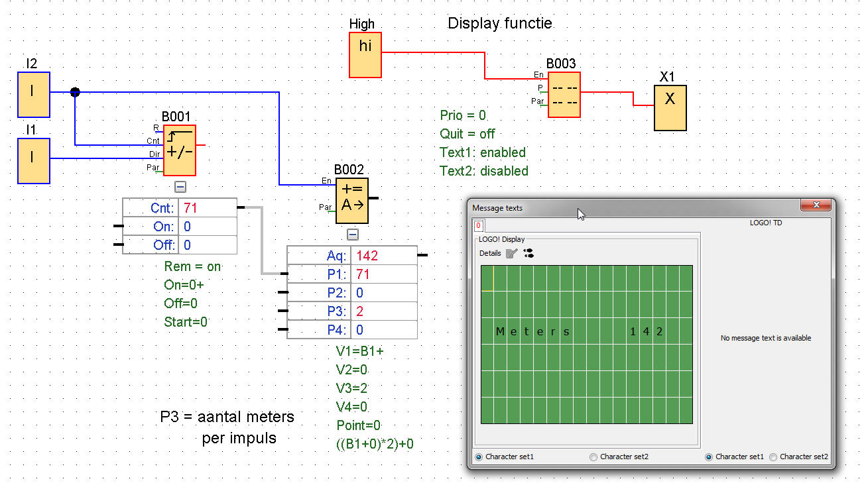Select the I1 input block

point(34,160)
